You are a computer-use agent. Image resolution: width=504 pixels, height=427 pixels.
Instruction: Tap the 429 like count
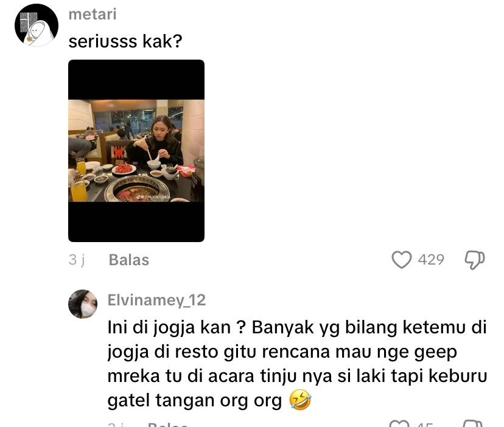tap(431, 260)
